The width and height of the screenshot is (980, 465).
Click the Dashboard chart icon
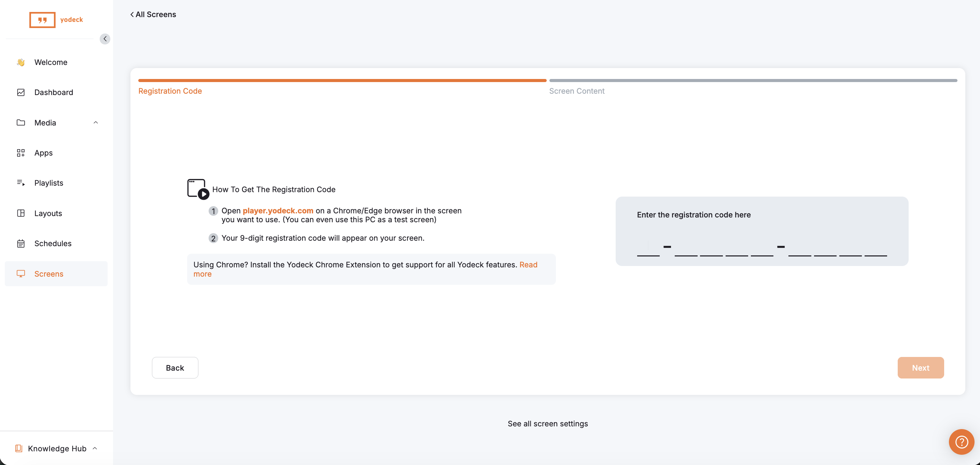tap(21, 93)
